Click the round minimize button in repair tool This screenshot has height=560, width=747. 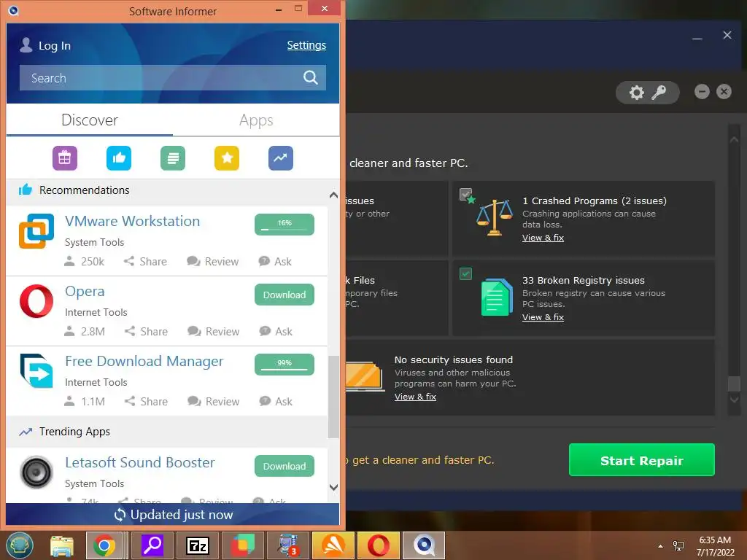(702, 91)
